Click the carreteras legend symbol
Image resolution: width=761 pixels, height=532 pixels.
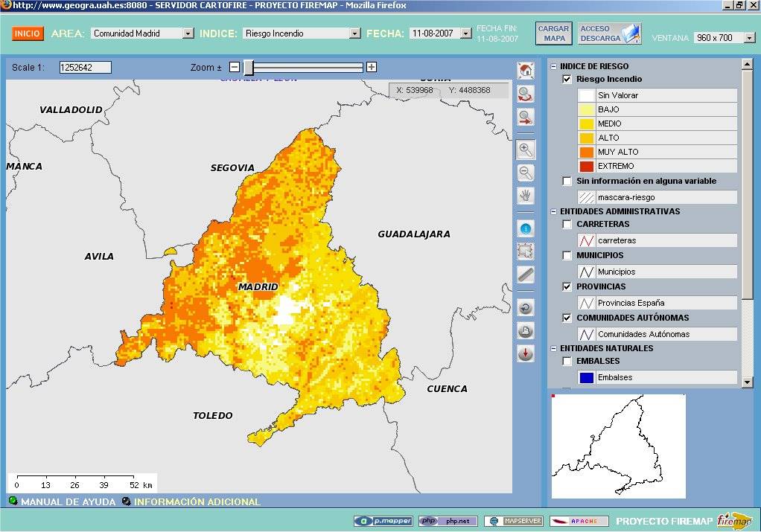(x=586, y=240)
